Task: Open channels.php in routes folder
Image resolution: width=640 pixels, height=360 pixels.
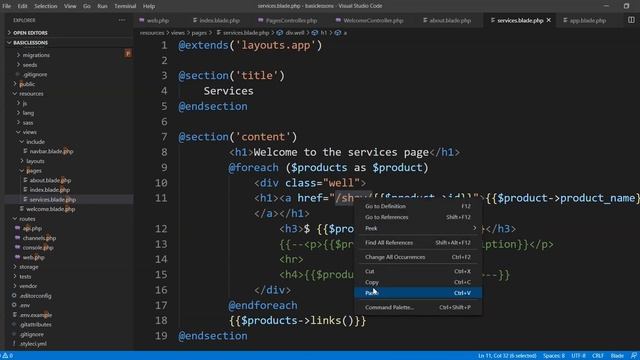Action: point(39,238)
